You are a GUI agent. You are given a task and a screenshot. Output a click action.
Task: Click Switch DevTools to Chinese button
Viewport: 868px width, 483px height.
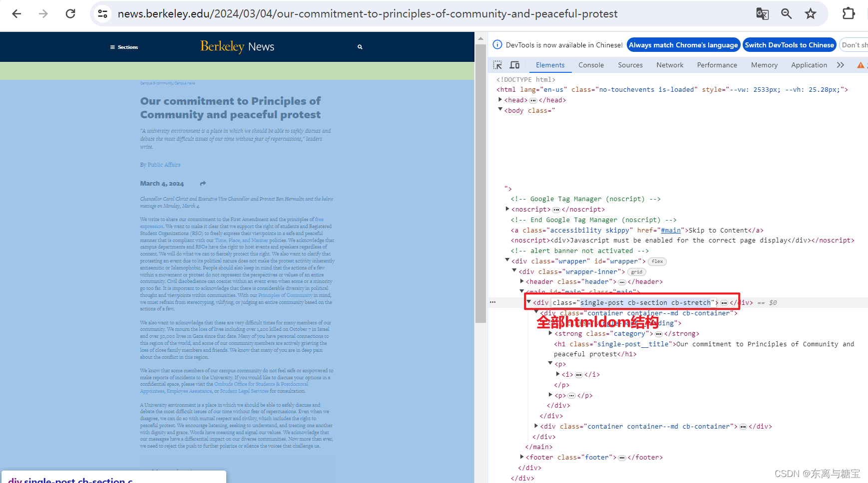click(x=789, y=45)
